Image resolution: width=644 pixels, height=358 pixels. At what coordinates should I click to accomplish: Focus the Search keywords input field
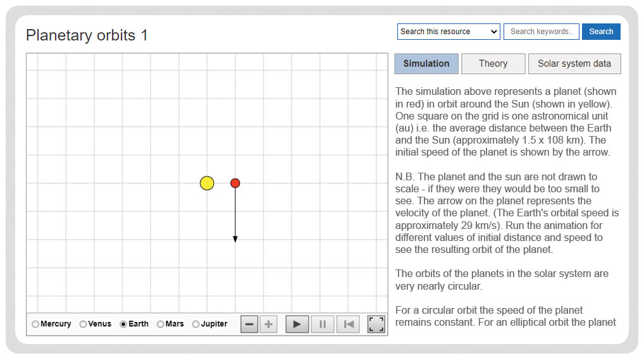tap(542, 32)
